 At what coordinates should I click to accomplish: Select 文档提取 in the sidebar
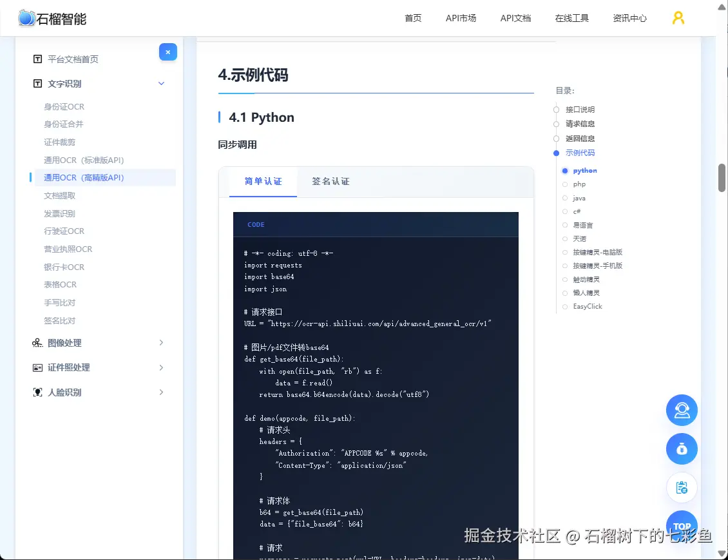pos(59,195)
